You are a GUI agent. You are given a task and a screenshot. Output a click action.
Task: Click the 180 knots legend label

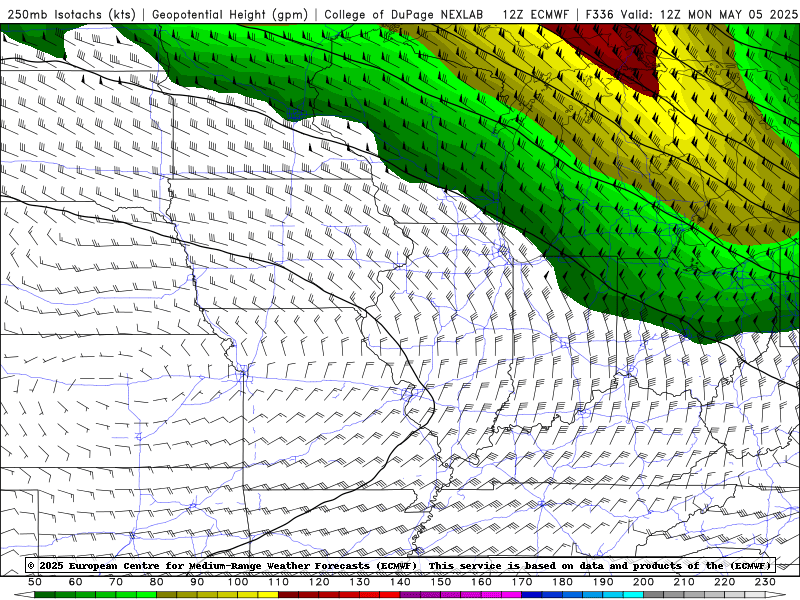(562, 582)
